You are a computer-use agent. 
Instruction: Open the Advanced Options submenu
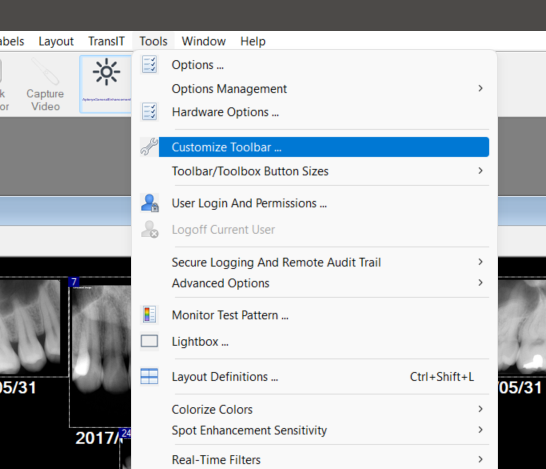[x=327, y=283]
